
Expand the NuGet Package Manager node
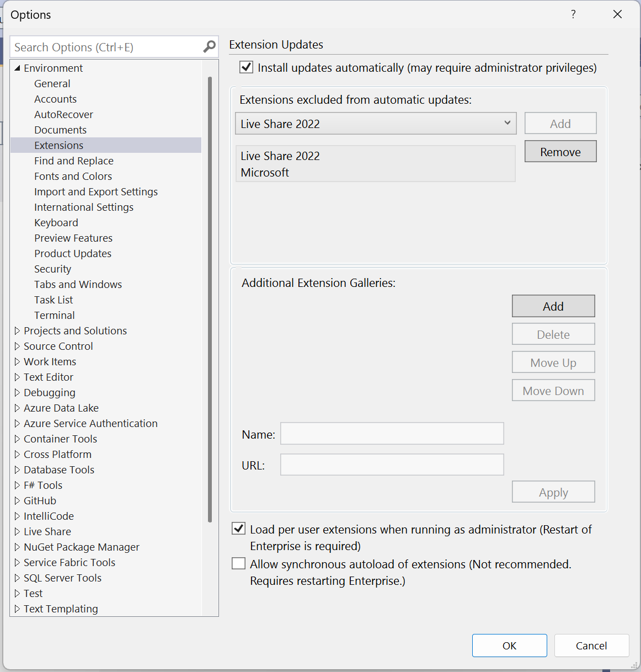point(17,547)
